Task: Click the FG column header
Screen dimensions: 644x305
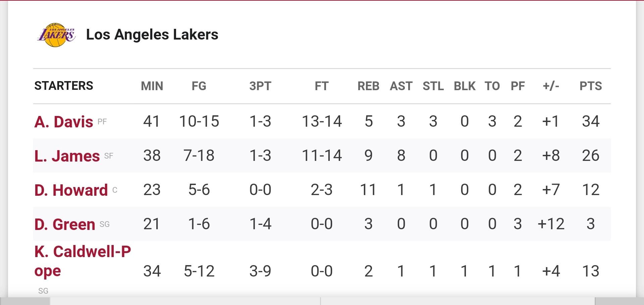Action: click(199, 86)
